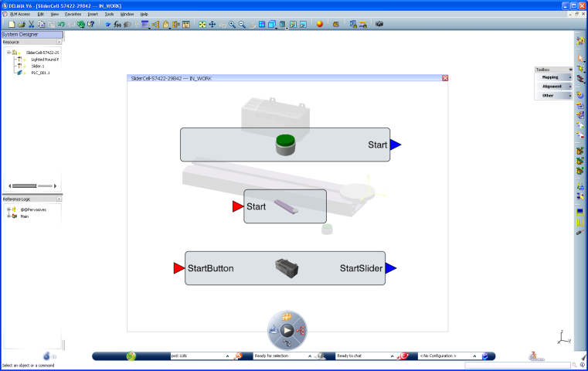588x371 pixels.
Task: Select the Pan tool icon
Action: pyautogui.click(x=212, y=25)
